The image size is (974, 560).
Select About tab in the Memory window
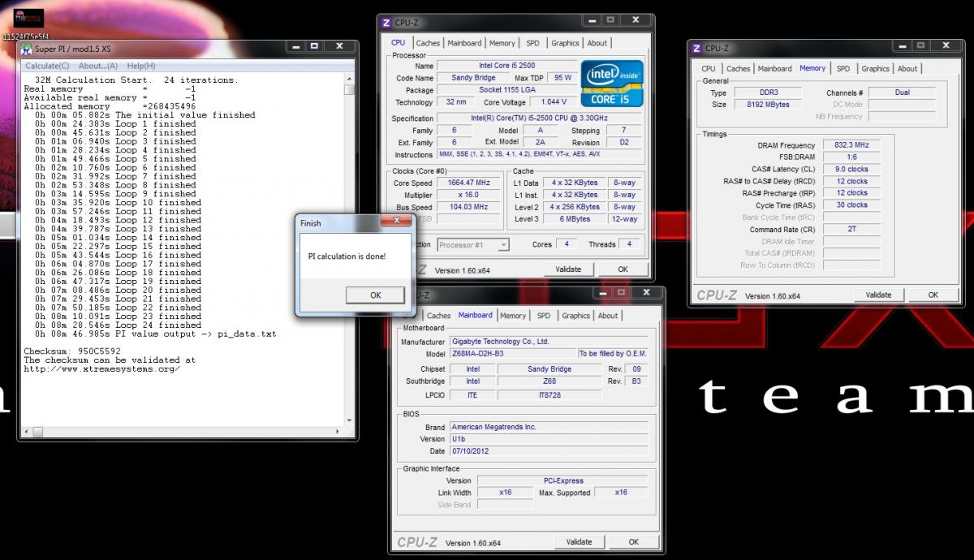click(907, 69)
